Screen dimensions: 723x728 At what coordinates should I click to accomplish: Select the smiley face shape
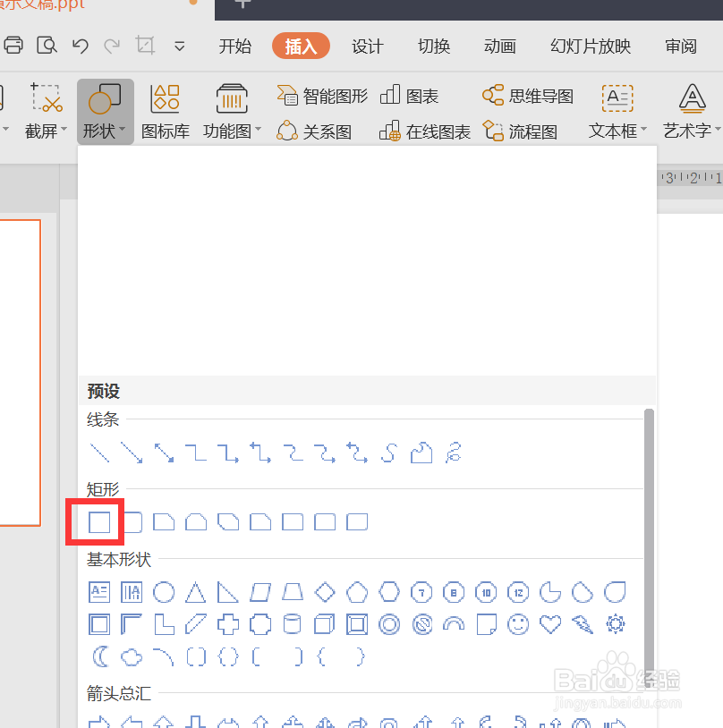(518, 624)
